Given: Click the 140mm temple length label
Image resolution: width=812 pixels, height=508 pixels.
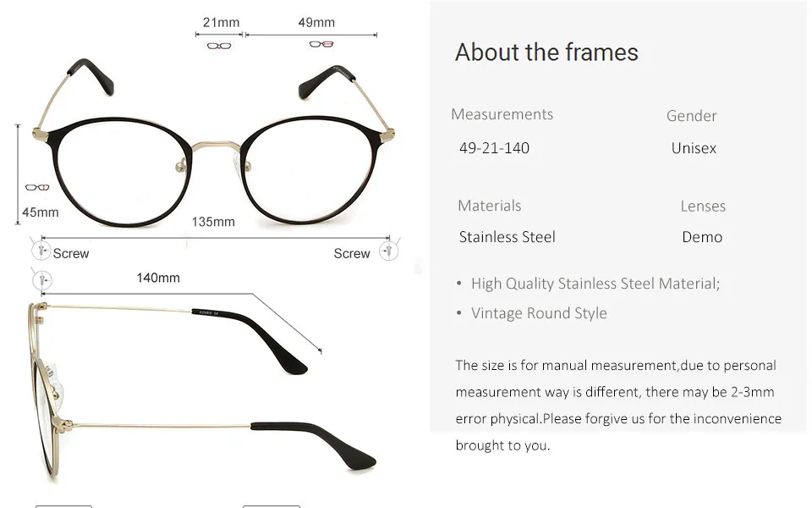Looking at the screenshot, I should pos(158,278).
